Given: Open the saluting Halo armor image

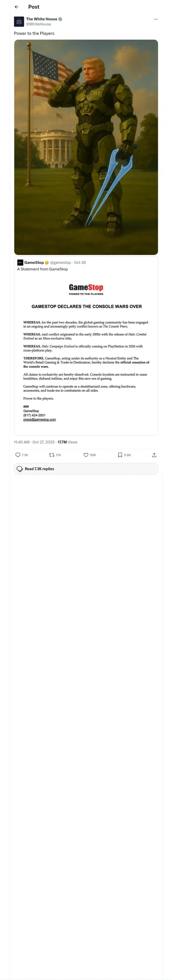Looking at the screenshot, I should pos(86,147).
